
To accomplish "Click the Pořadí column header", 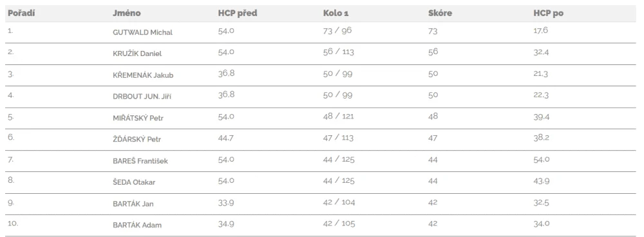I will point(21,13).
